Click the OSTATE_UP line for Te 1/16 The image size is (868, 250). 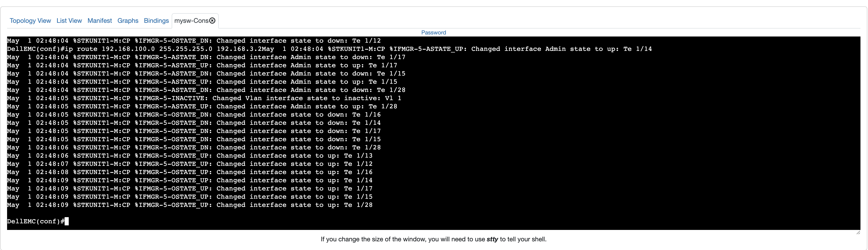[x=190, y=172]
